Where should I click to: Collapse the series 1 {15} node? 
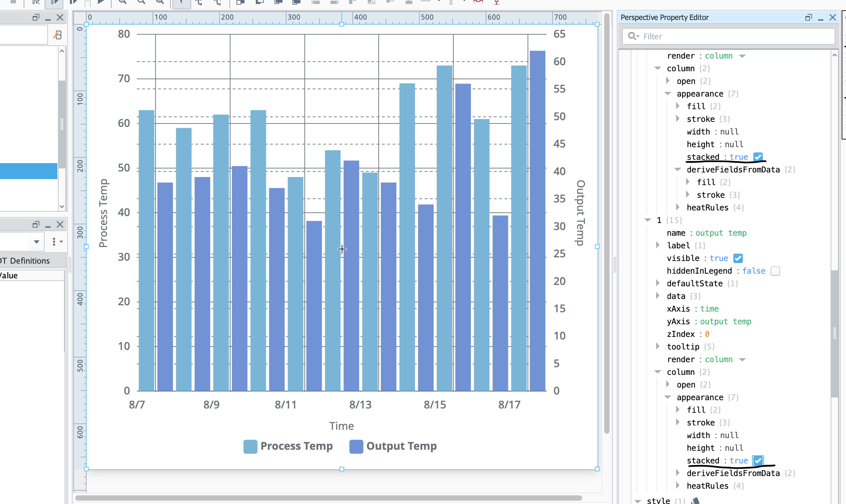pos(647,220)
